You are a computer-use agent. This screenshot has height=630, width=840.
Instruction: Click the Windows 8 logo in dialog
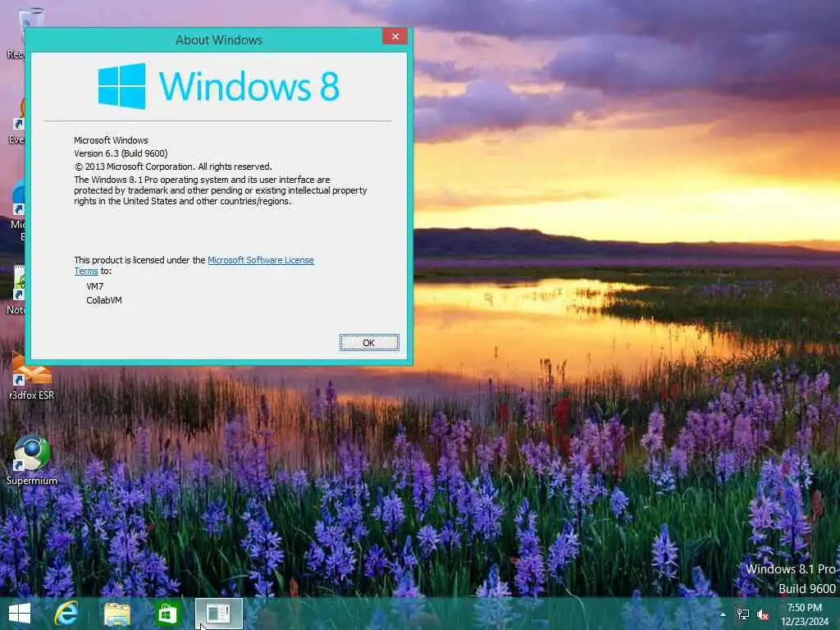tap(218, 86)
